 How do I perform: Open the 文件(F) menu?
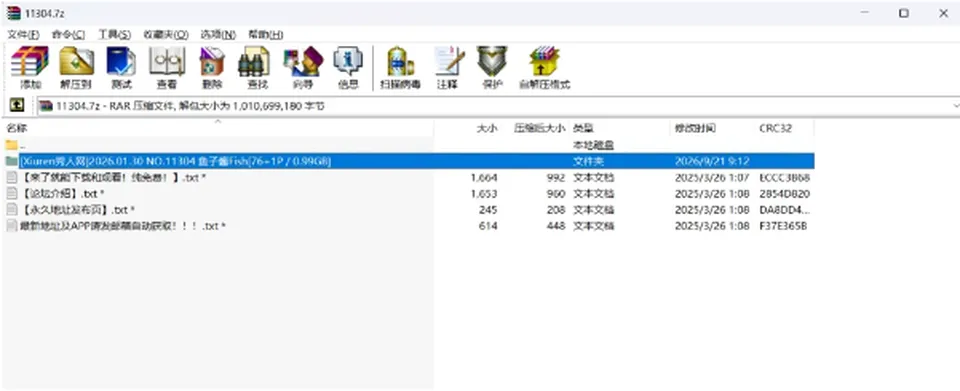pos(23,34)
